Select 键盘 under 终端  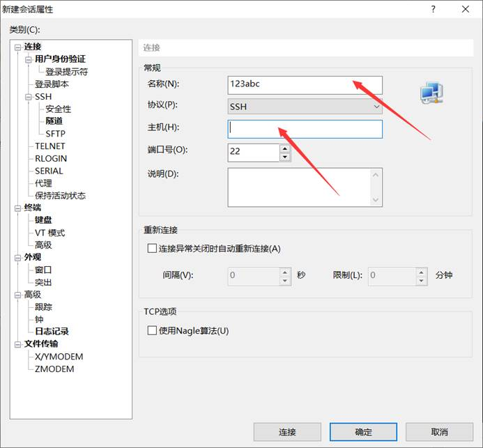[x=43, y=220]
